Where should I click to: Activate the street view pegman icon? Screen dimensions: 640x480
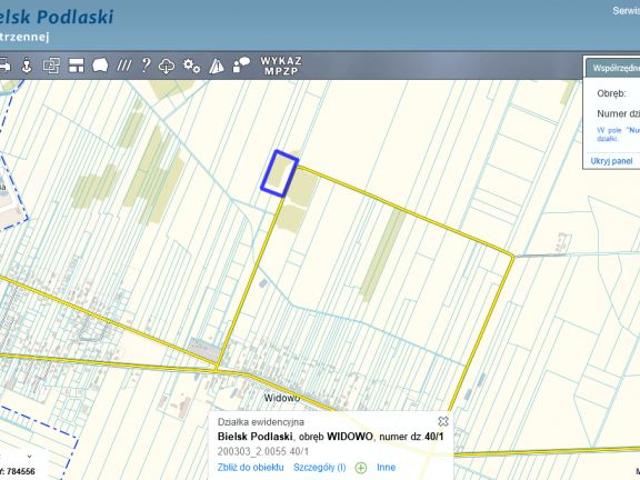(27, 65)
